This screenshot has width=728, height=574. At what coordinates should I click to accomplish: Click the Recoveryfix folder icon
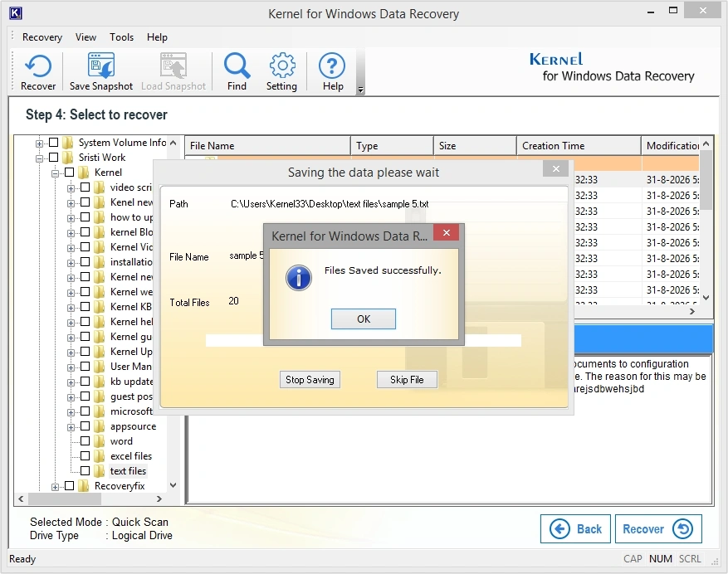pyautogui.click(x=84, y=486)
